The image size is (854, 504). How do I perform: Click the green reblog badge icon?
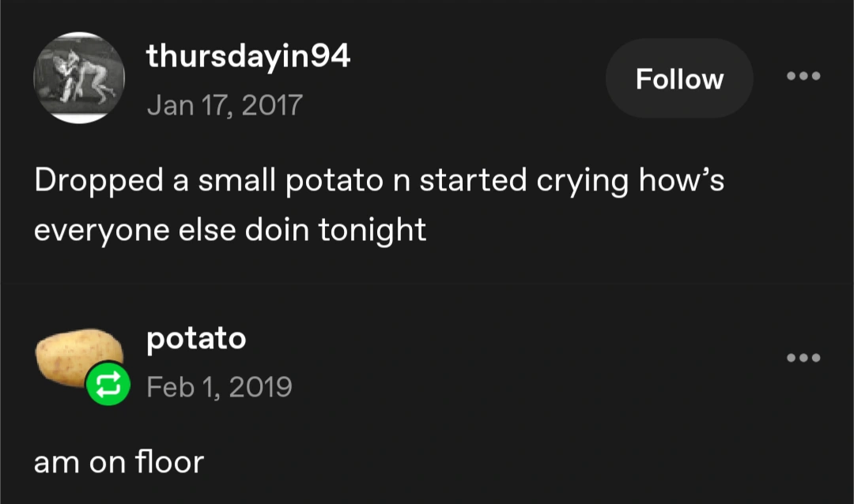click(108, 384)
